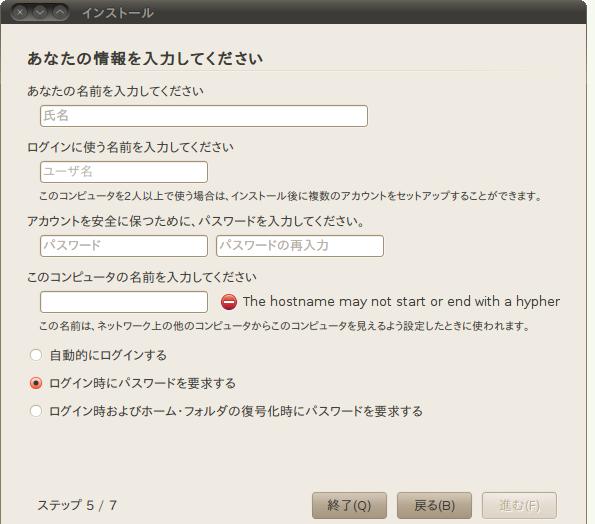Click the password instruction label アカウントを安全に保つために
The width and height of the screenshot is (595, 524).
point(196,221)
